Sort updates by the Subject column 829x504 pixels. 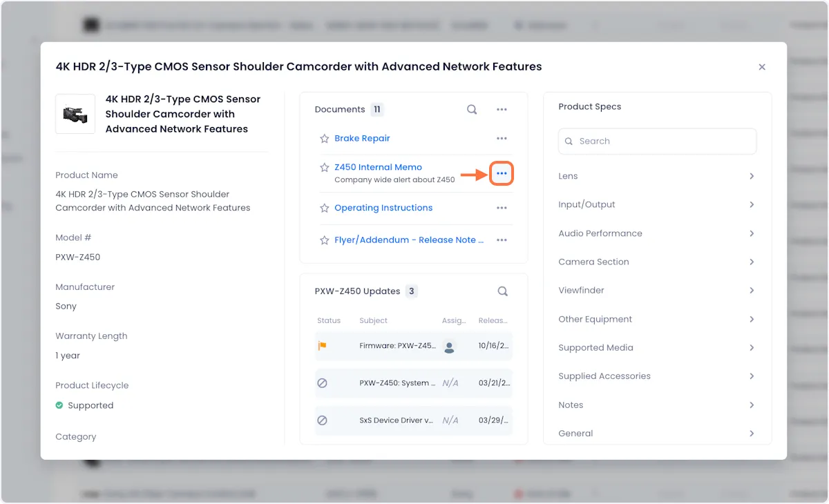point(373,320)
